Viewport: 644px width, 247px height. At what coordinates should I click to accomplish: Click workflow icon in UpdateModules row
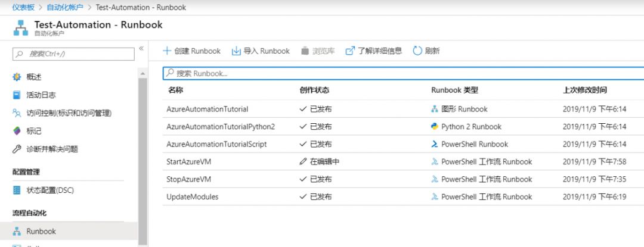[x=435, y=196]
